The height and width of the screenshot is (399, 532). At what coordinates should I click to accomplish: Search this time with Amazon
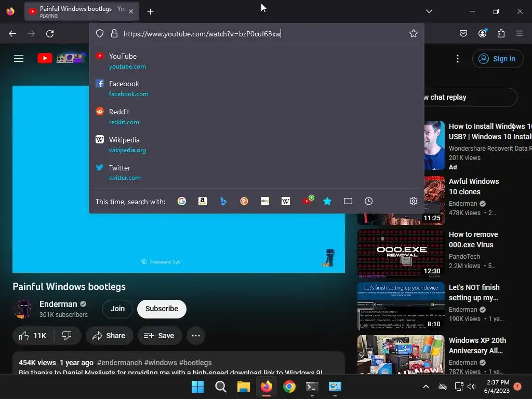tap(203, 201)
